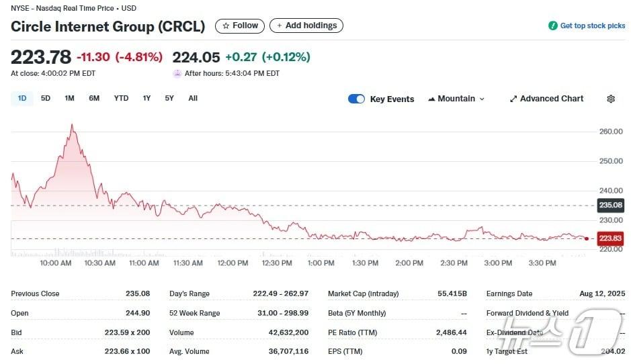Open chart settings gear icon
This screenshot has height=364, width=631.
tap(610, 99)
